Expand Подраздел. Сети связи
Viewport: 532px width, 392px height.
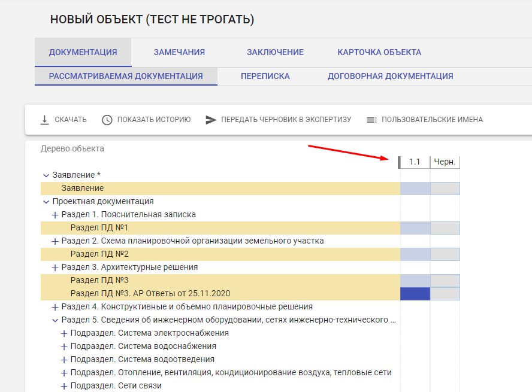click(x=63, y=385)
